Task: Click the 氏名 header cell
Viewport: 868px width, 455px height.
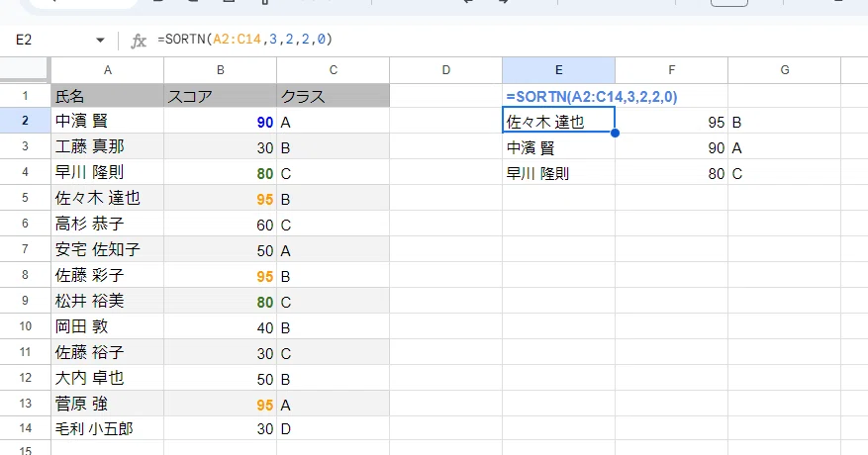Action: coord(108,96)
